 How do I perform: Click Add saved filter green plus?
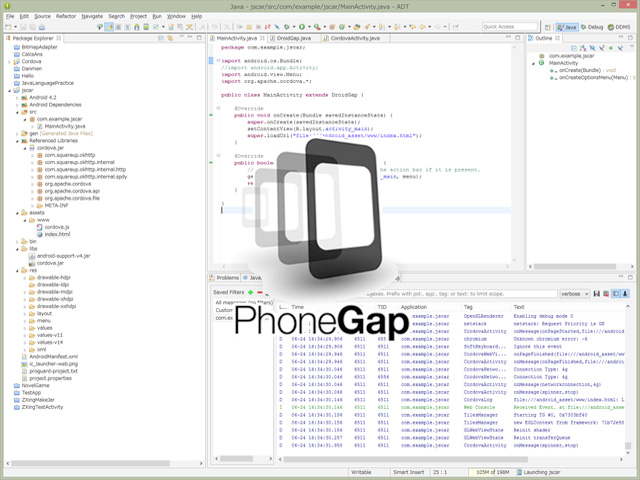tap(250, 292)
